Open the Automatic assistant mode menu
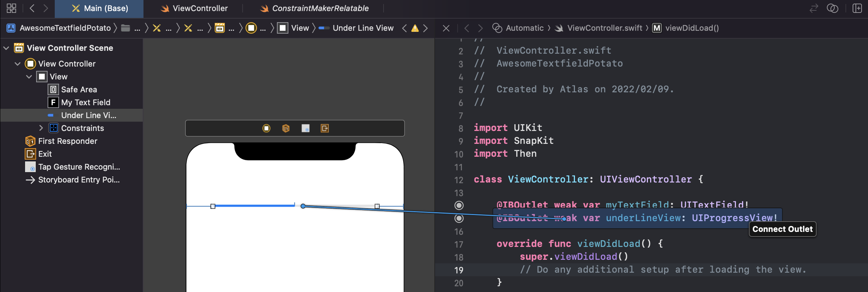This screenshot has width=868, height=292. coord(518,28)
